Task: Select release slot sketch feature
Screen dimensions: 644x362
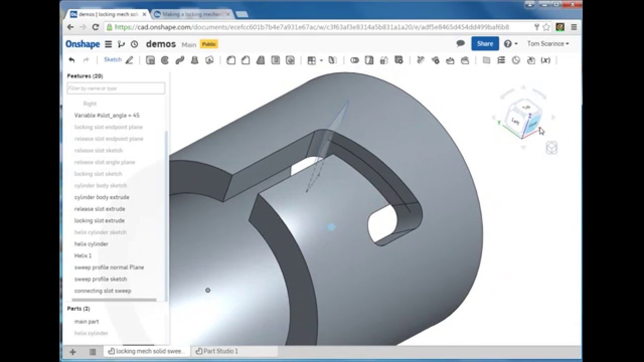Action: point(98,150)
